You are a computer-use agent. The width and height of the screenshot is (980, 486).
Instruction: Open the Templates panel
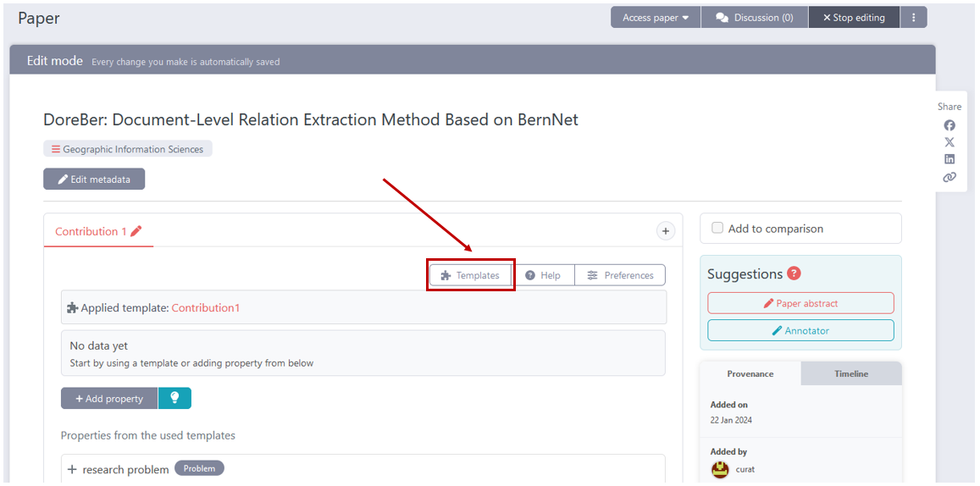point(471,275)
